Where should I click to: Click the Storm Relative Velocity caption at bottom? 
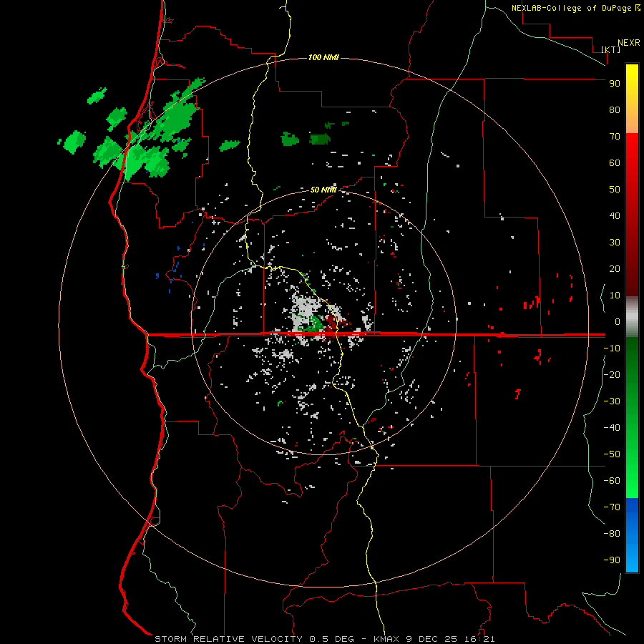pyautogui.click(x=324, y=639)
